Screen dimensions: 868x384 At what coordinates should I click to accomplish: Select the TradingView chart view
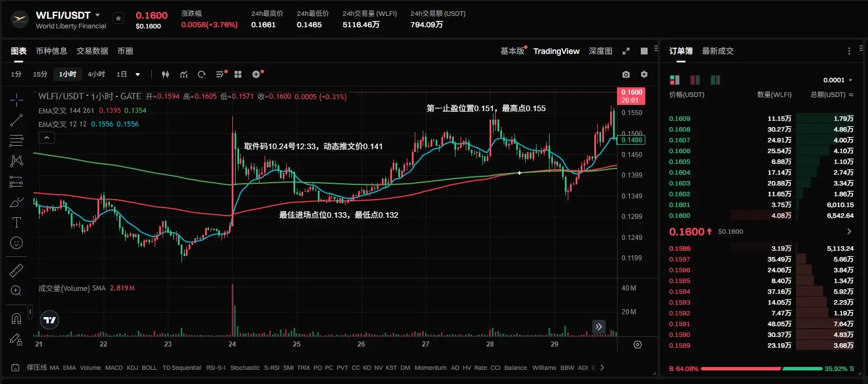pyautogui.click(x=556, y=51)
